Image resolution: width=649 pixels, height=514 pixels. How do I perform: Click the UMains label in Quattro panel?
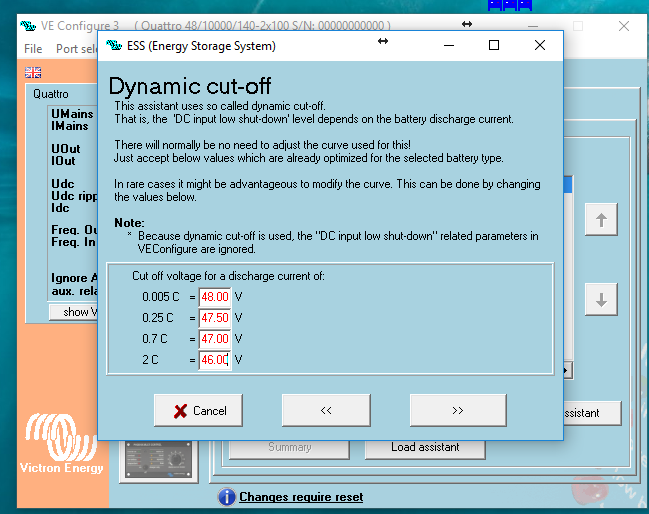[x=72, y=113]
